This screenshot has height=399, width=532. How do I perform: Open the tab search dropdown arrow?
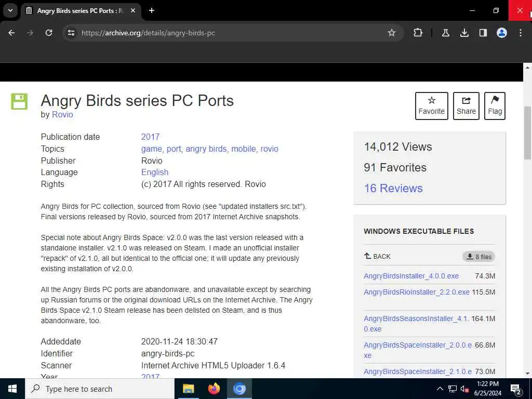[10, 10]
